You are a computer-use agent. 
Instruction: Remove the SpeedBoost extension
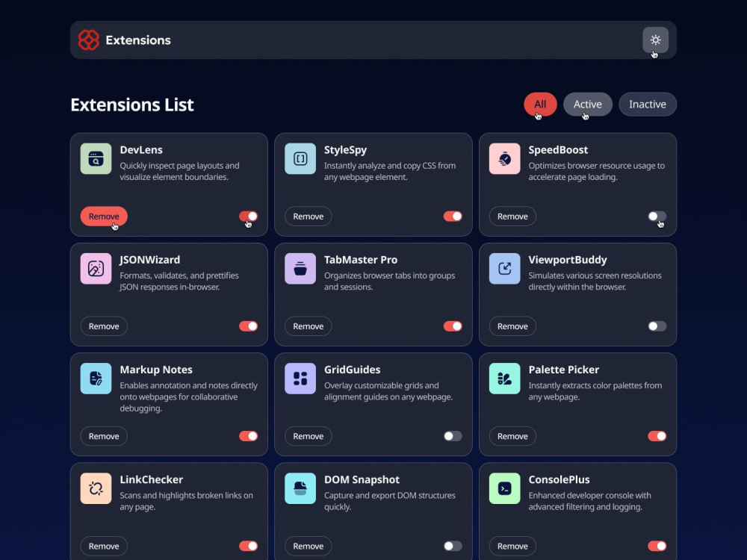coord(512,217)
